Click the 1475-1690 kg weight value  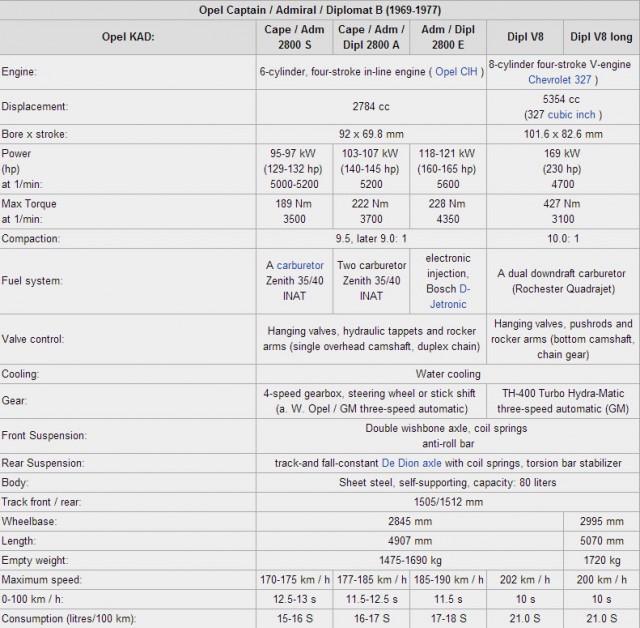[x=410, y=560]
